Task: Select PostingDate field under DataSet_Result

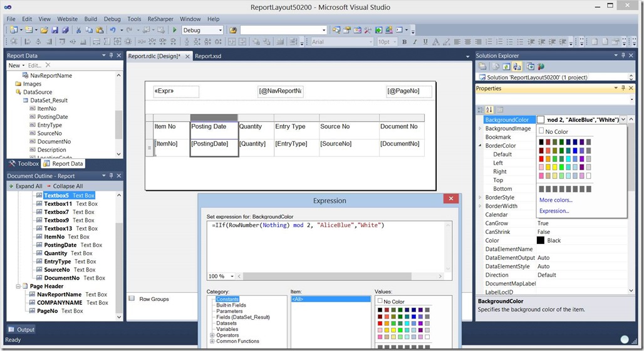Action: tap(53, 117)
